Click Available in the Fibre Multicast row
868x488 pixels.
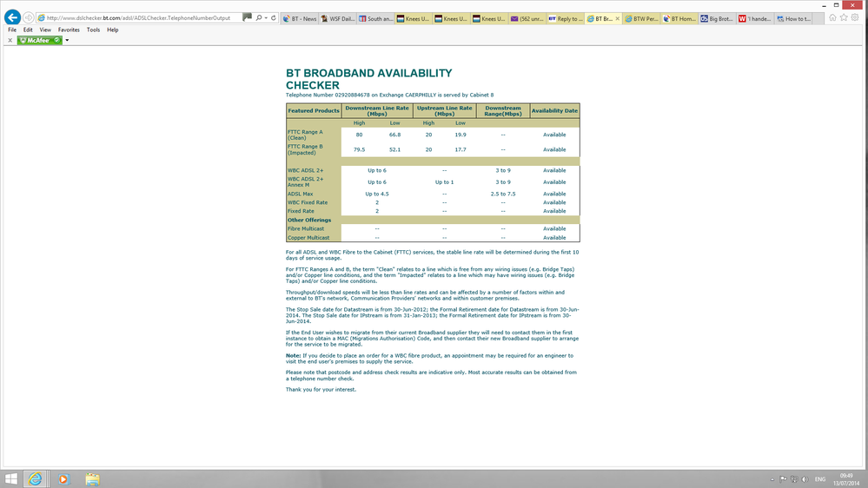coord(554,228)
